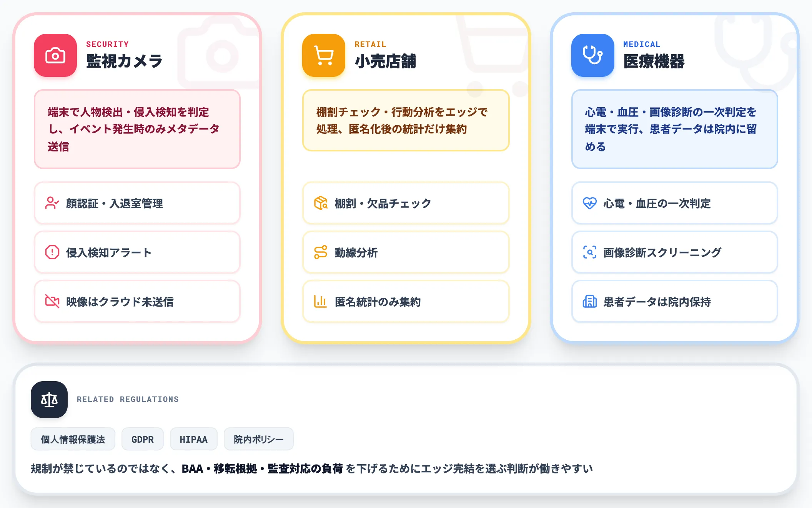The image size is (812, 508).
Task: Click the alert octagon icon by 侵入検知アラート
Action: [x=52, y=252]
